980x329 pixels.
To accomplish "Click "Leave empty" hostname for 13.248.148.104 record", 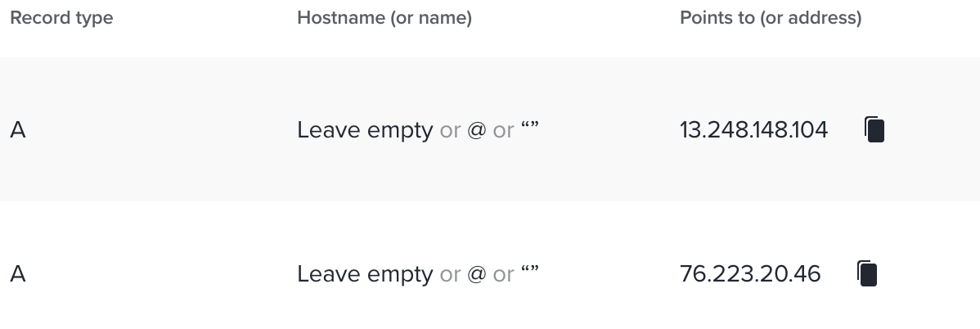I will pyautogui.click(x=365, y=130).
